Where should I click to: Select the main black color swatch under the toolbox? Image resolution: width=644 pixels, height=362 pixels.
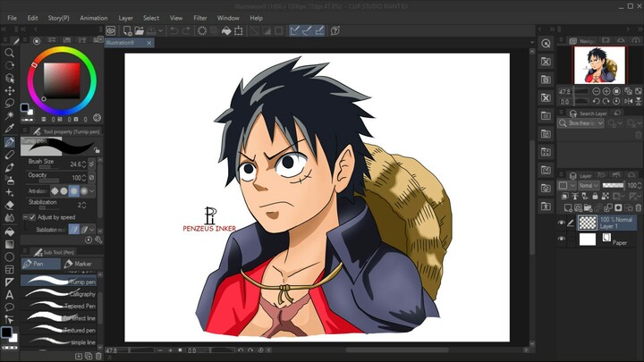point(6,332)
